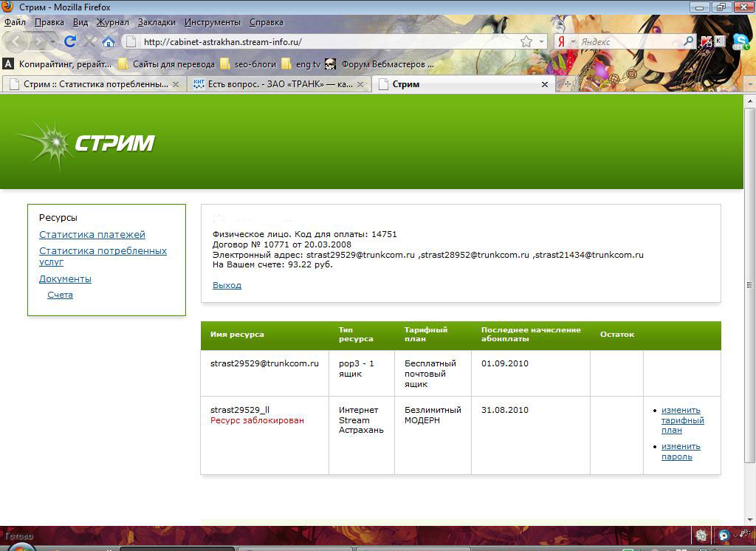756x551 pixels.
Task: Click the SQ icon in the status bar
Action: click(x=701, y=535)
